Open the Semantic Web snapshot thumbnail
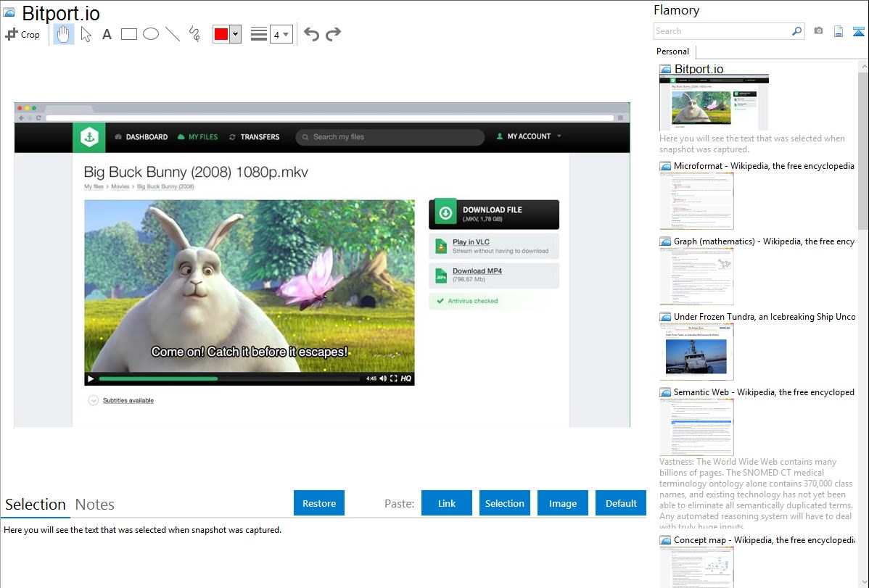 [696, 427]
